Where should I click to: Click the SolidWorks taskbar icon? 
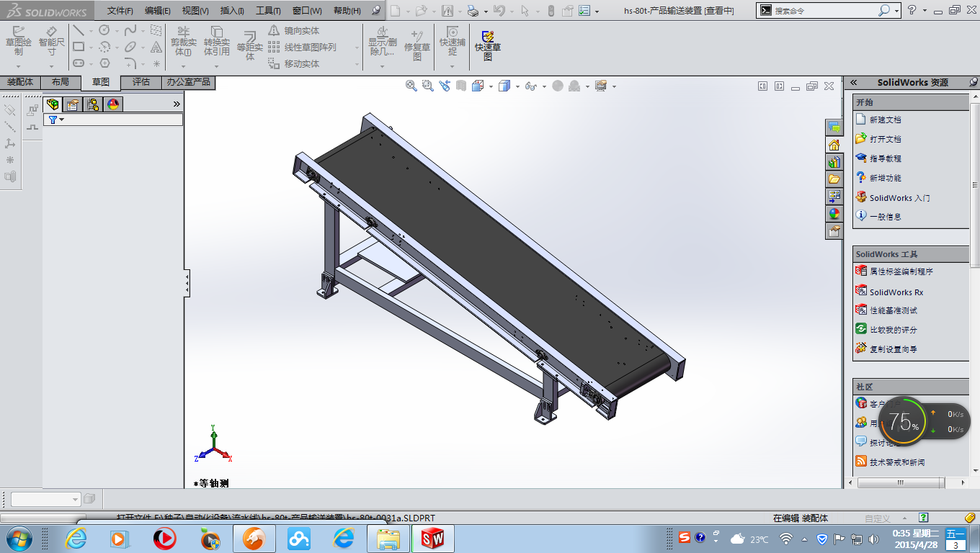click(x=432, y=538)
